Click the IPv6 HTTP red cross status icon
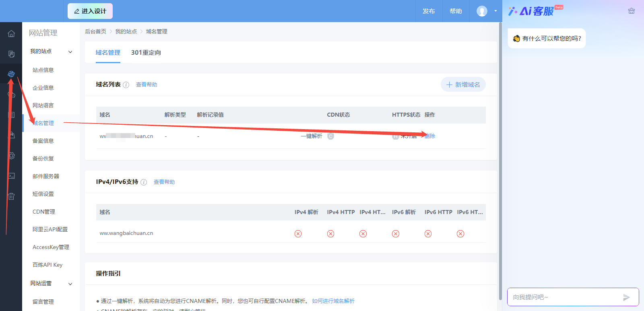 coord(428,234)
